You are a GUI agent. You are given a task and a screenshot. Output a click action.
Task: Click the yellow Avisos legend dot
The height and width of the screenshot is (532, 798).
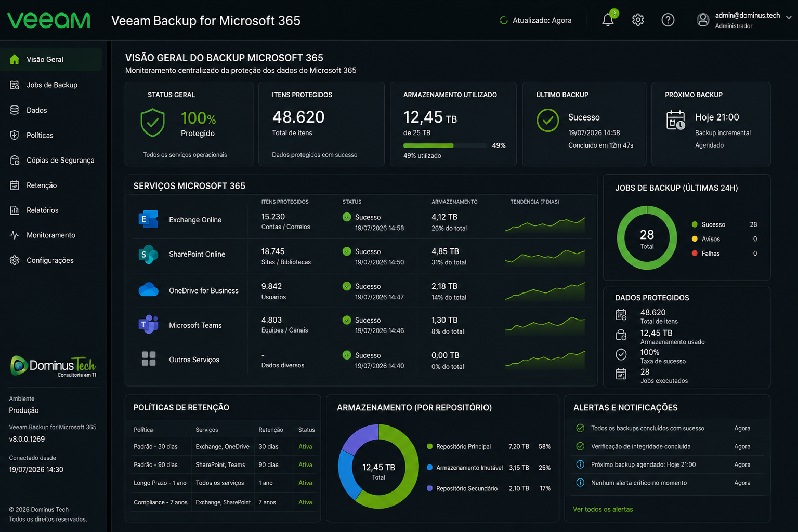pyautogui.click(x=695, y=239)
